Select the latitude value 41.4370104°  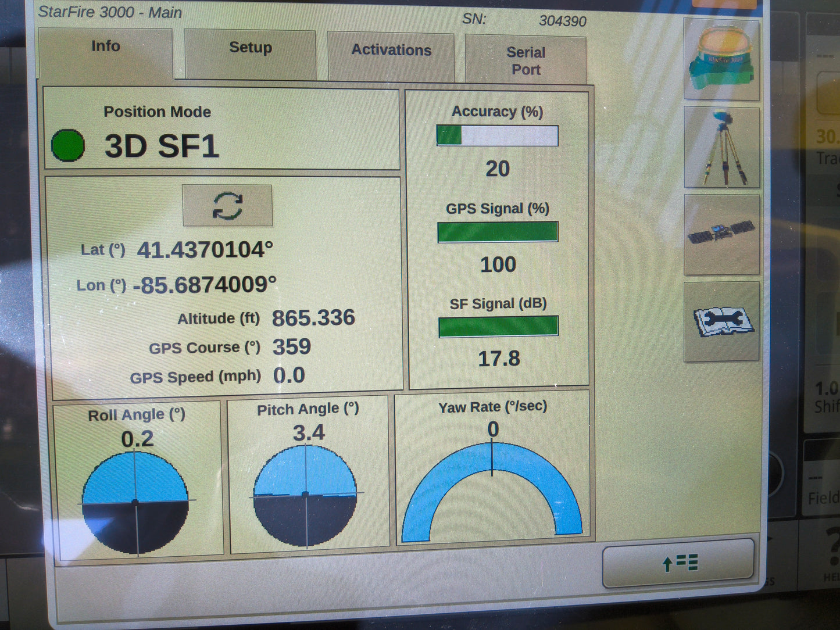[205, 250]
